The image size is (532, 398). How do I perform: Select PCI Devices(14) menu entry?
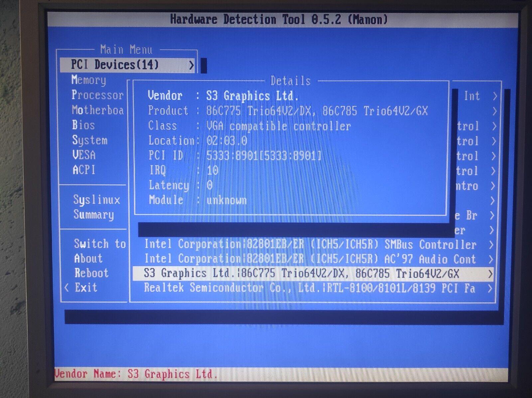(115, 65)
